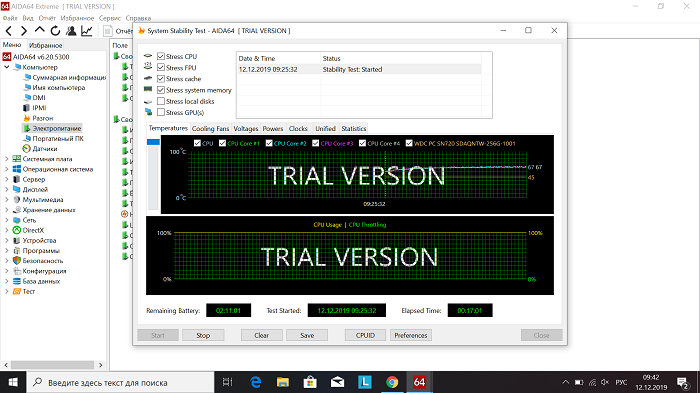Viewport: 700px width, 393px height.
Task: Toggle CPU Core #3 graph checkbox
Action: (x=316, y=143)
